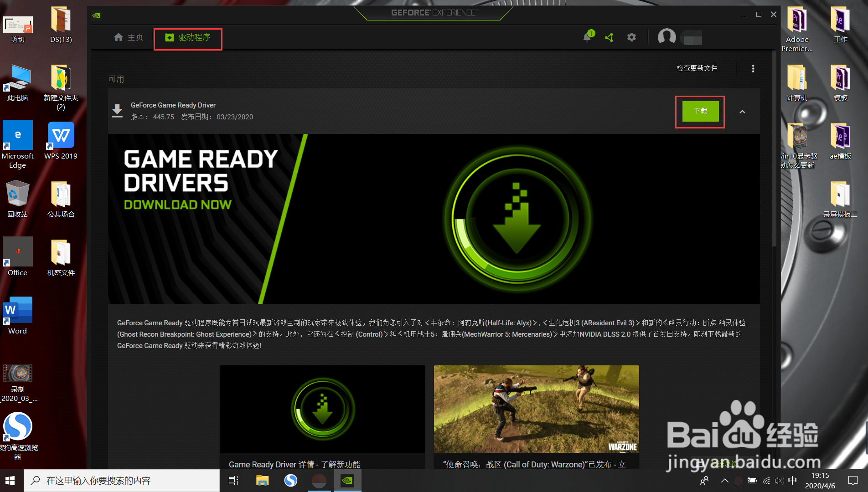Open Game Ready Driver 详情 article thumbnail

[322, 409]
